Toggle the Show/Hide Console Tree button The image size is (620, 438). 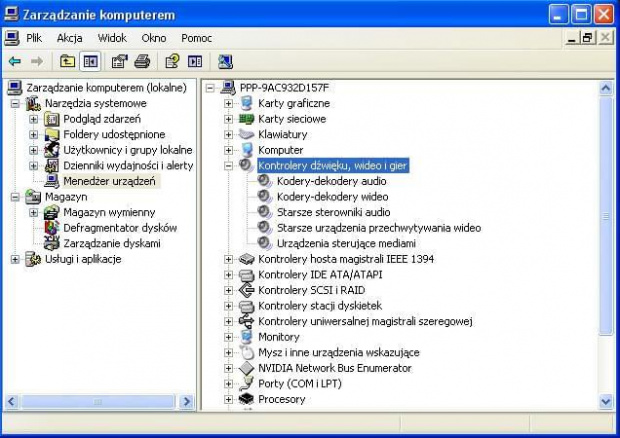91,61
